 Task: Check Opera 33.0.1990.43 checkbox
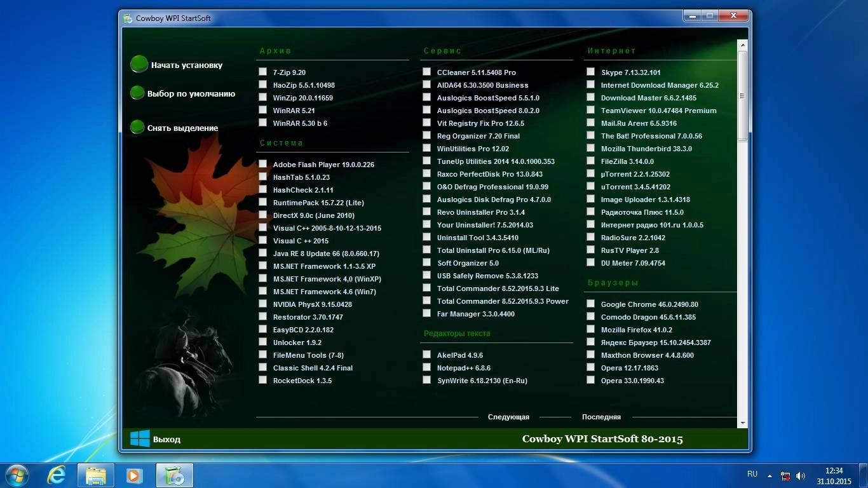pyautogui.click(x=591, y=380)
